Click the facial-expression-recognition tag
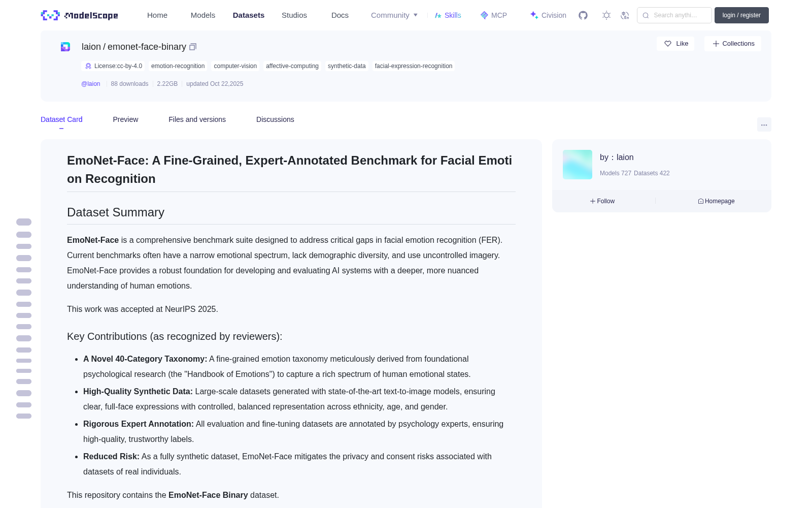The height and width of the screenshot is (508, 812). [414, 66]
